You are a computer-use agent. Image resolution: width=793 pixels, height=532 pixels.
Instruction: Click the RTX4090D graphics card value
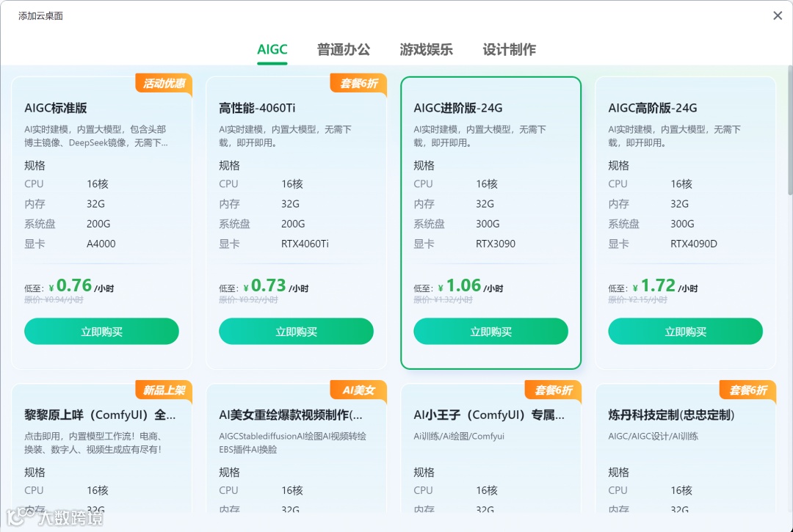pyautogui.click(x=694, y=244)
